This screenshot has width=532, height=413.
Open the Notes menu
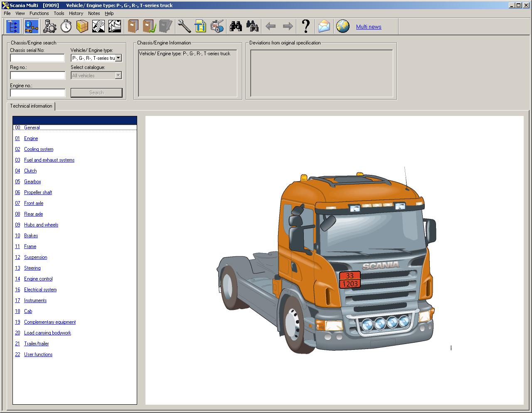(94, 13)
